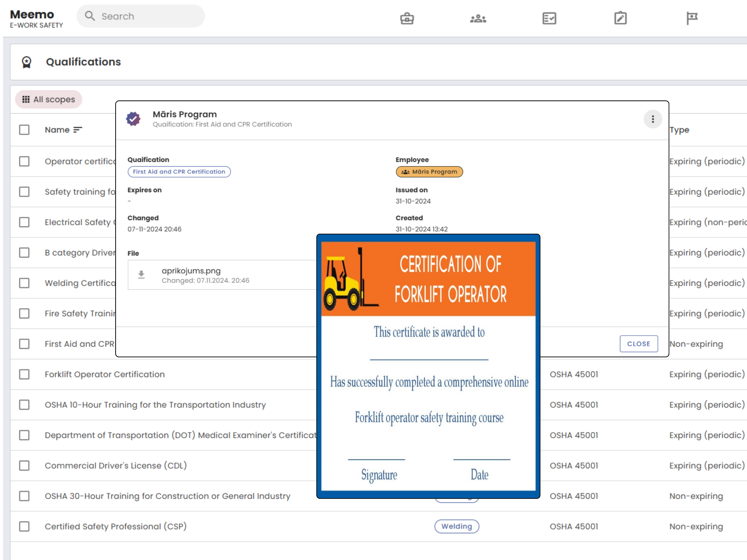The width and height of the screenshot is (747, 560).
Task: Open the flag icon in top navigation
Action: click(692, 18)
